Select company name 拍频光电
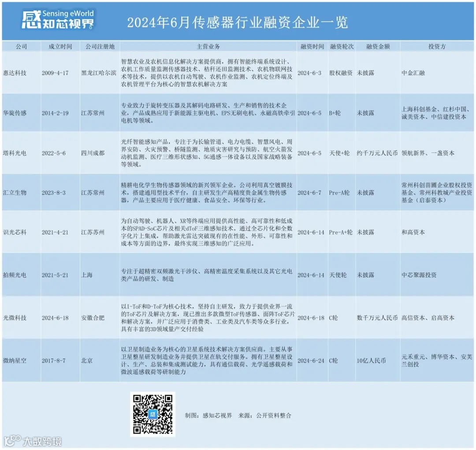 (x=15, y=275)
